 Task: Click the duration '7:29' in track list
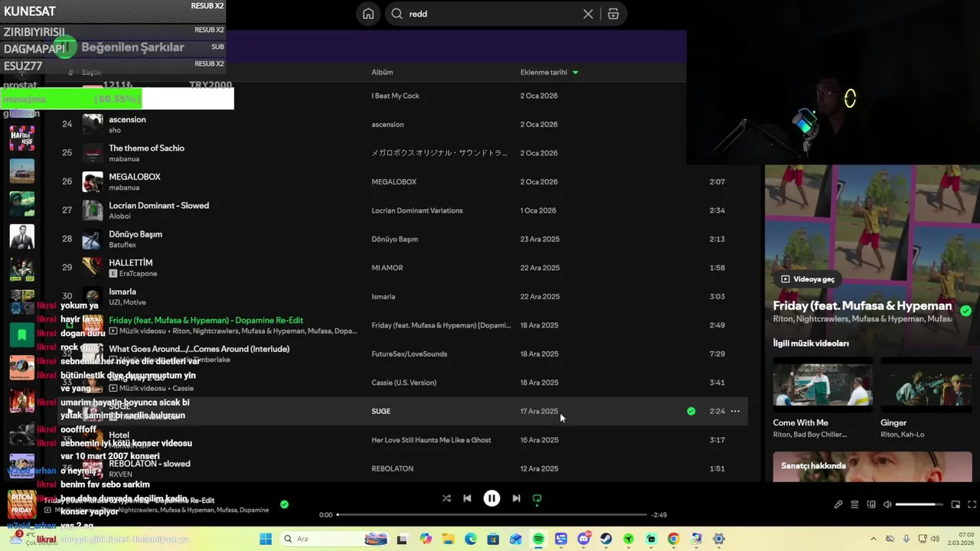pyautogui.click(x=717, y=354)
